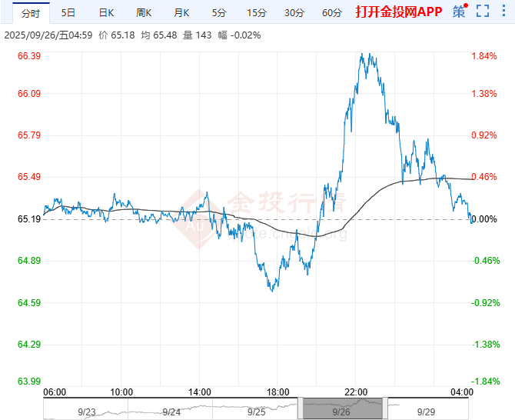Click the 22:00 time axis label

(x=356, y=392)
